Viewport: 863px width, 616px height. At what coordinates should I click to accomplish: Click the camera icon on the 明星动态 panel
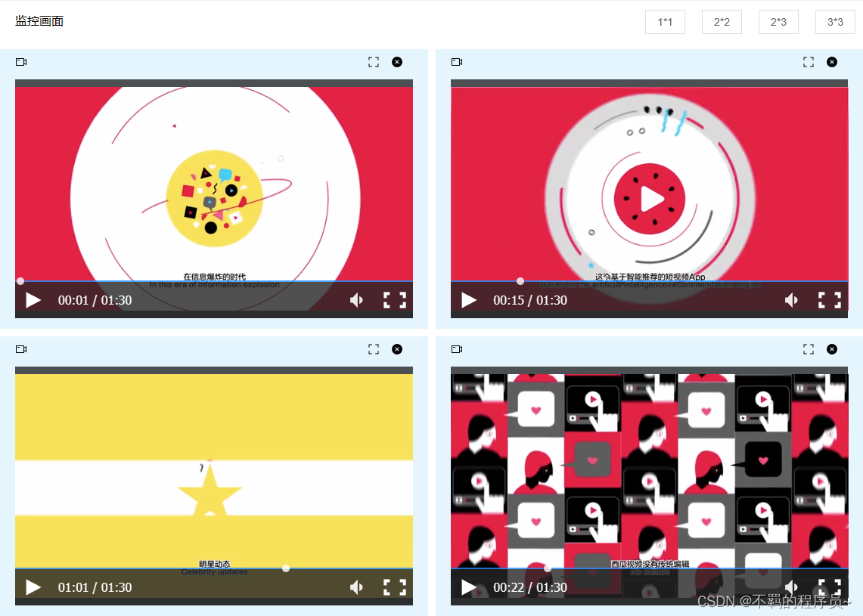20,348
